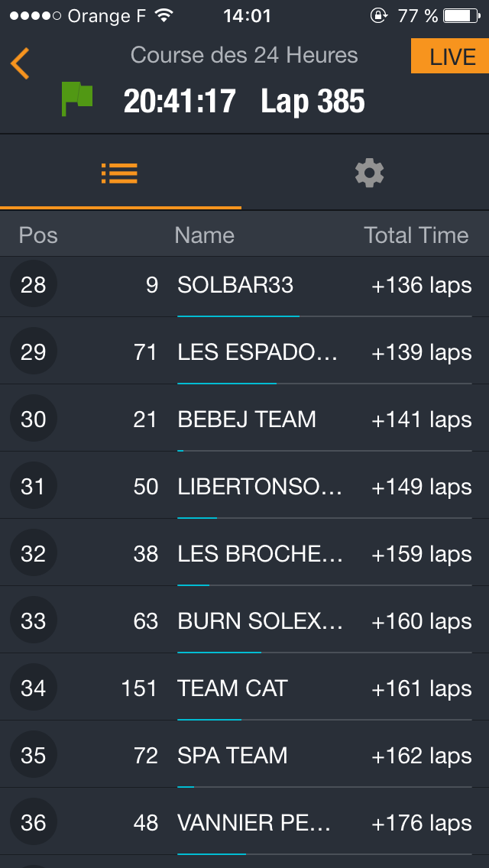489x868 pixels.
Task: Tap position 36 circle badge
Action: pos(34,823)
